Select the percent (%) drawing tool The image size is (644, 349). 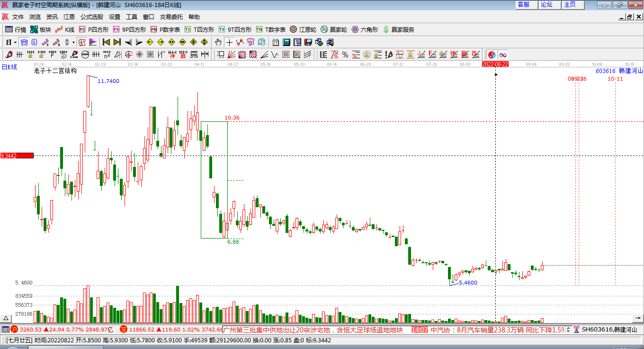pos(345,55)
